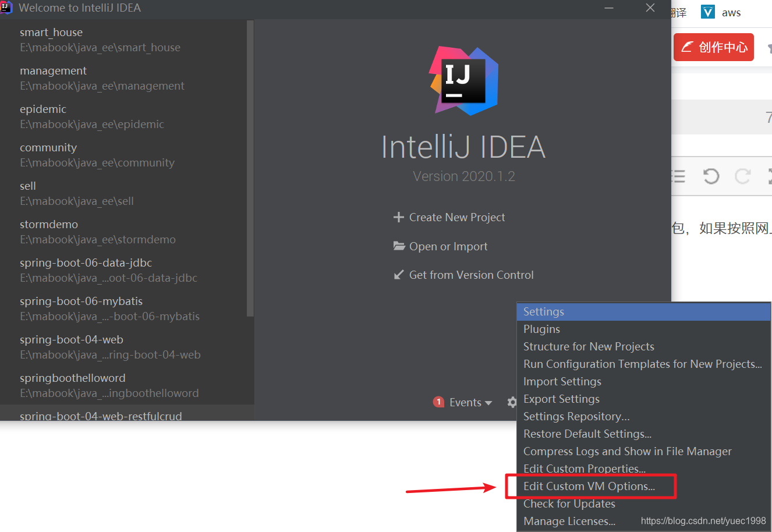Click Open or Import link
772x532 pixels.
[x=448, y=246]
